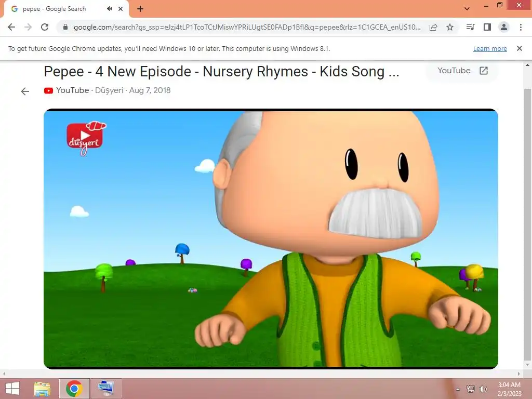Image resolution: width=532 pixels, height=399 pixels.
Task: Bookmark this page with the star icon
Action: [x=450, y=27]
